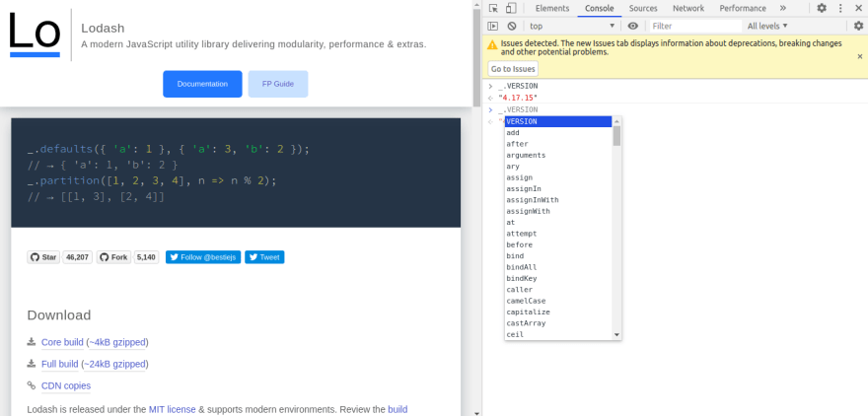Open the 46,207 stargazers count

[x=78, y=257]
